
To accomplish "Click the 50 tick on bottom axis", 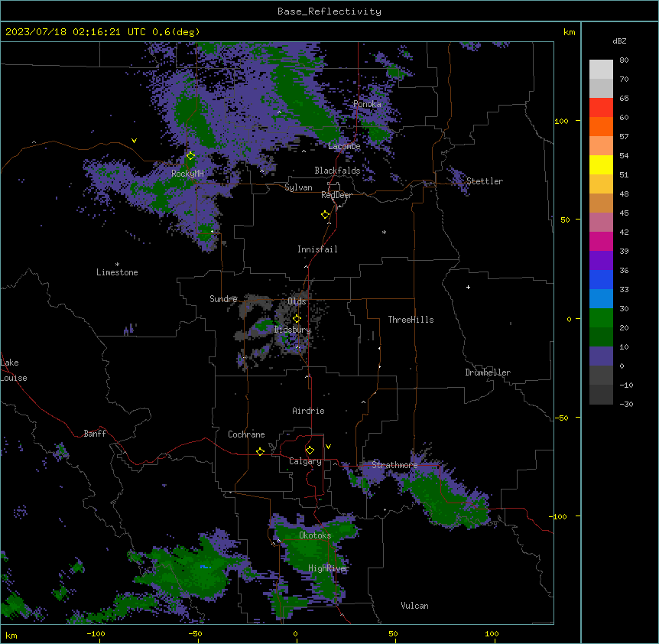I will point(393,633).
